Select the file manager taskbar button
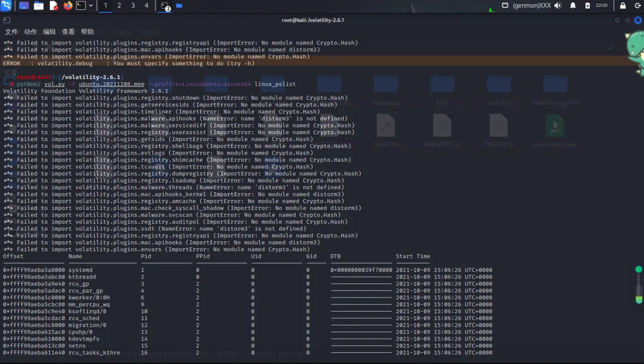The height and width of the screenshot is (364, 644). [179, 6]
